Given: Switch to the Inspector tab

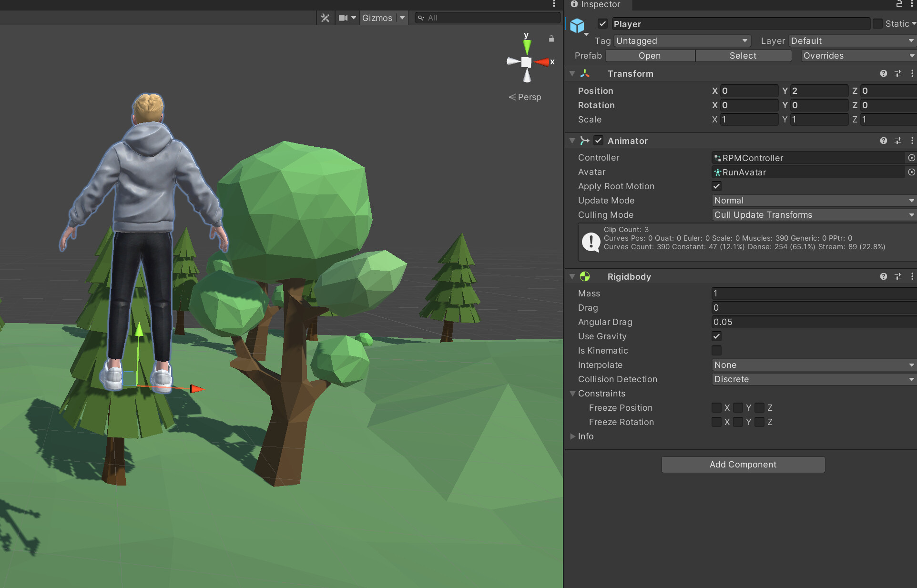Looking at the screenshot, I should point(597,5).
